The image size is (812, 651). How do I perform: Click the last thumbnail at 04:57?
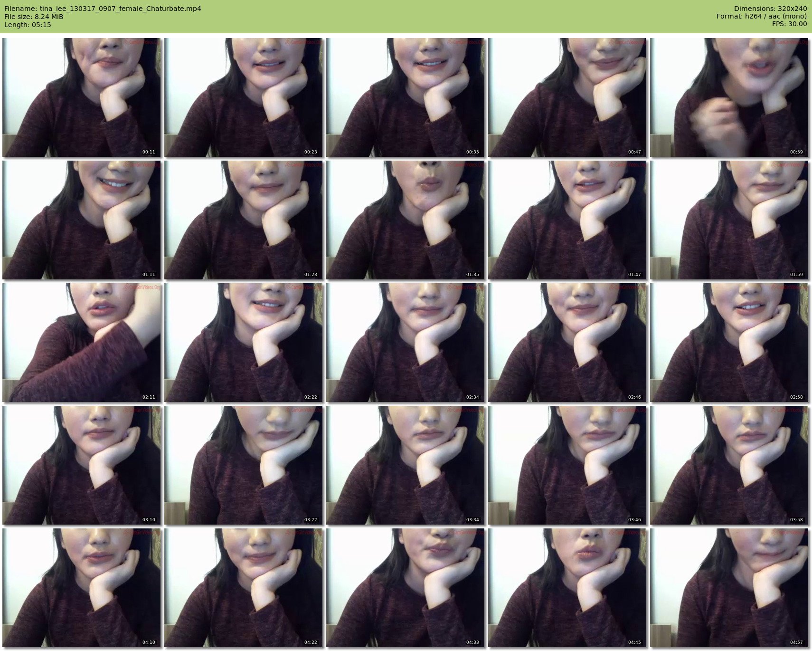click(729, 588)
